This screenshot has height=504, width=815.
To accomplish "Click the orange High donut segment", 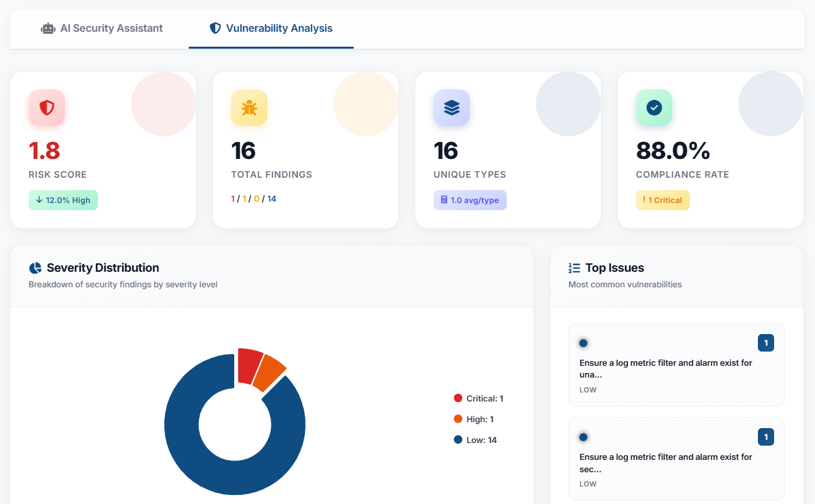I will point(268,374).
